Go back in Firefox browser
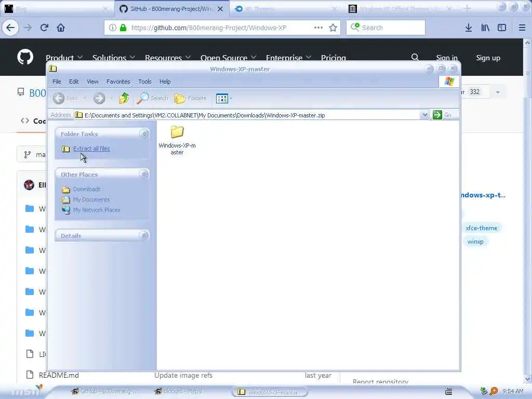The image size is (532, 399). (x=10, y=28)
